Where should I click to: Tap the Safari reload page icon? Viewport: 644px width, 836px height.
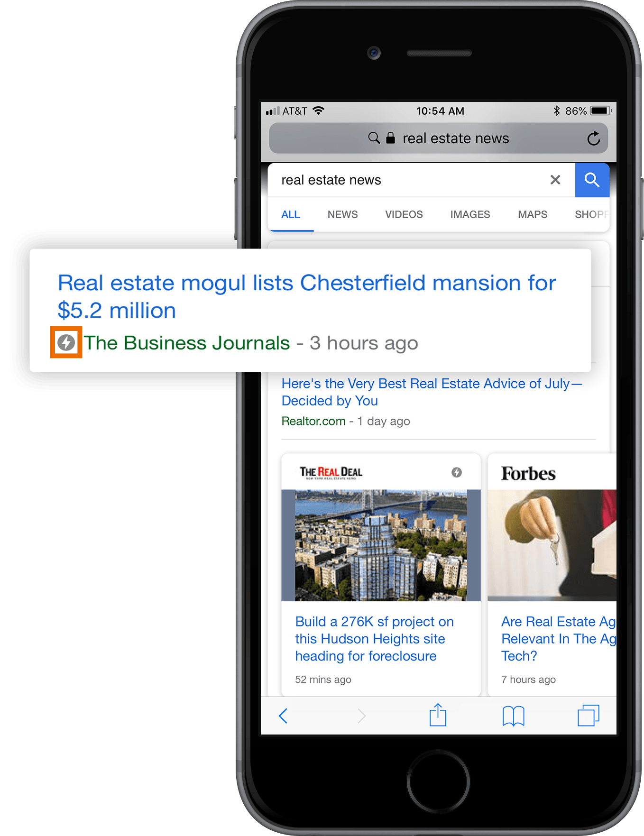593,138
